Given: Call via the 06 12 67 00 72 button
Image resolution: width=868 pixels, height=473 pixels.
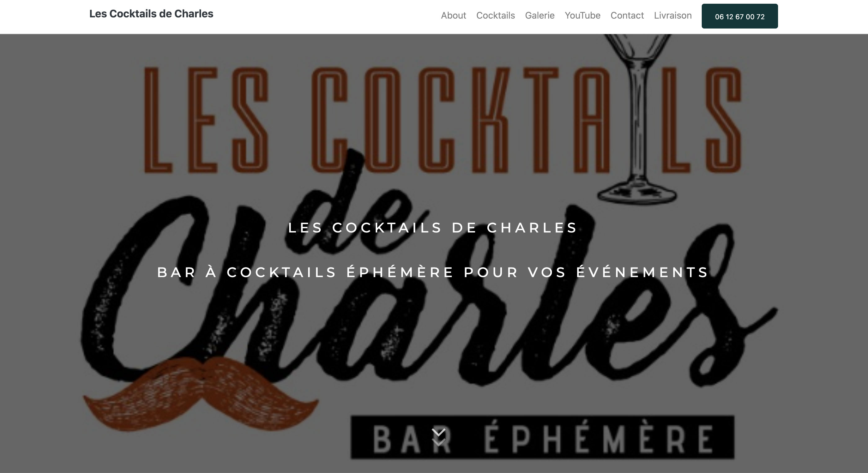Looking at the screenshot, I should tap(740, 16).
